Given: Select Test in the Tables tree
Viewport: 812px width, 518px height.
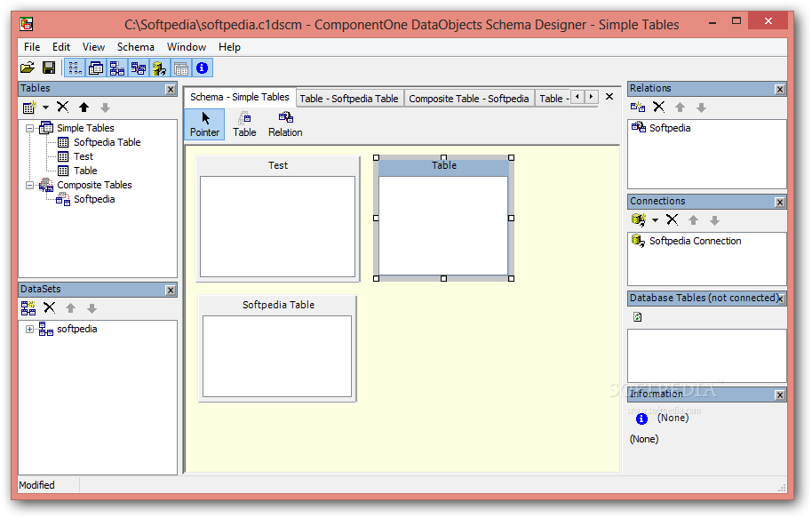Looking at the screenshot, I should 83,156.
